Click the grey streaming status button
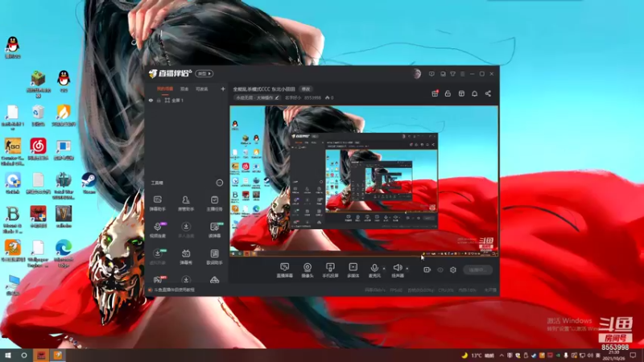This screenshot has width=644, height=362. pyautogui.click(x=477, y=269)
